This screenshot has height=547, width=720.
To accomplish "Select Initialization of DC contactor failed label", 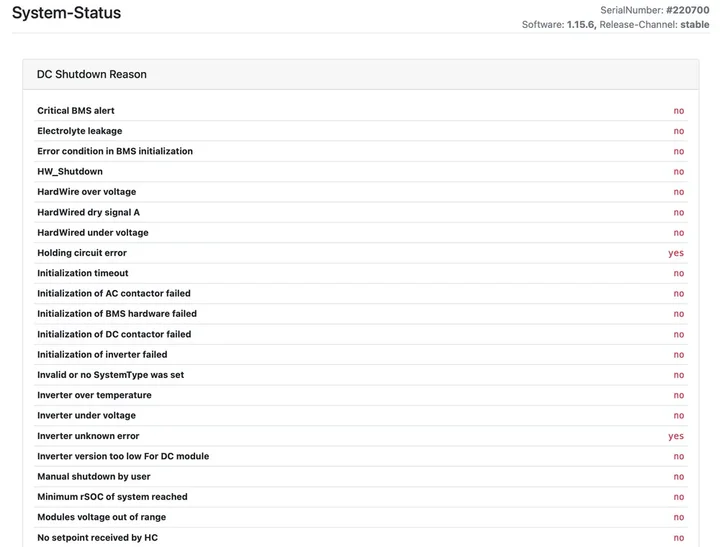I will [114, 334].
